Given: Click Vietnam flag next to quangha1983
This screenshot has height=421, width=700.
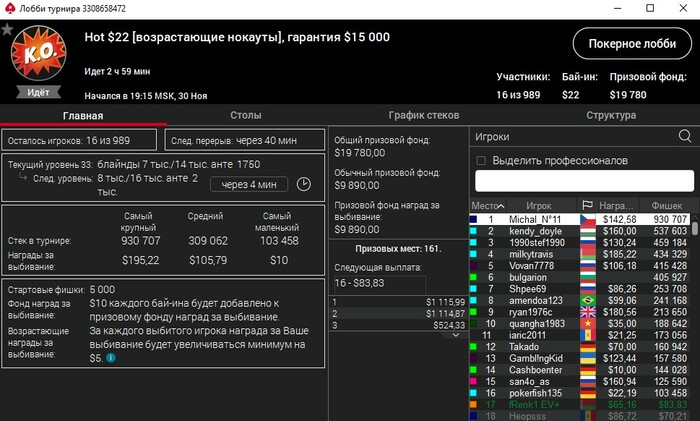Looking at the screenshot, I should [588, 324].
